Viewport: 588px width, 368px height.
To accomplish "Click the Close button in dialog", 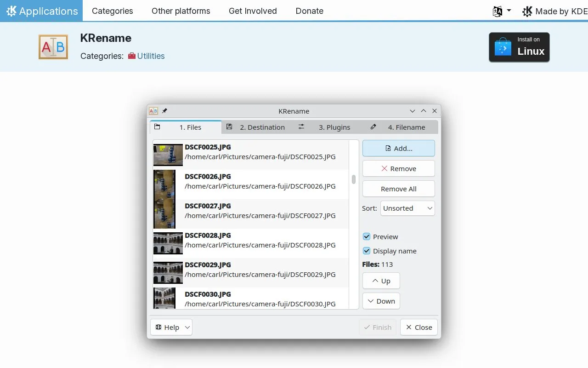I will [419, 328].
